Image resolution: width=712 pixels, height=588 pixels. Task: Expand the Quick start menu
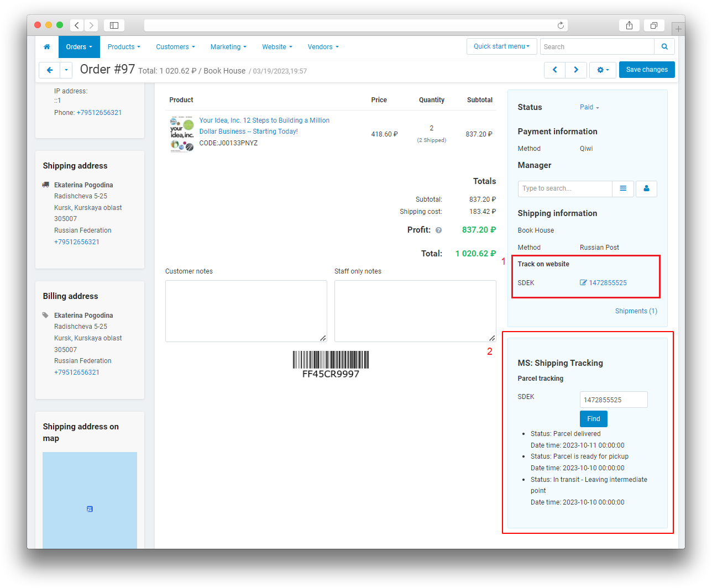[501, 46]
